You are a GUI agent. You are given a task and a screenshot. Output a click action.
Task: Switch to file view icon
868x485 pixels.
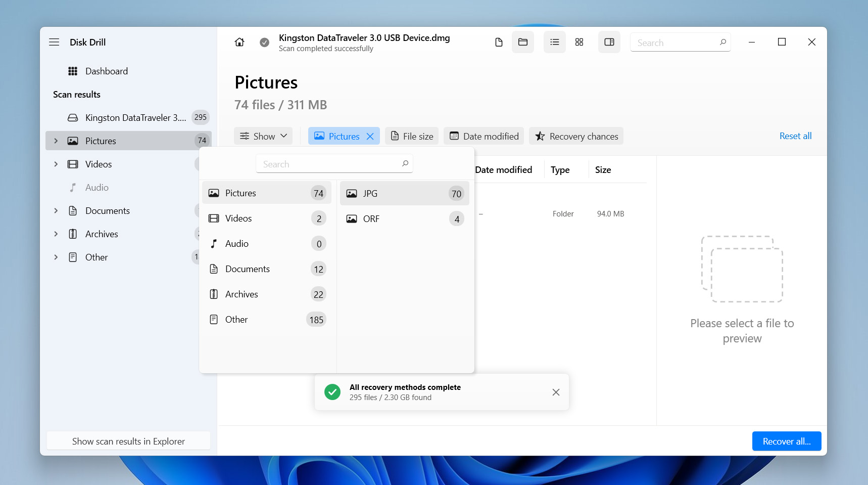click(x=499, y=42)
